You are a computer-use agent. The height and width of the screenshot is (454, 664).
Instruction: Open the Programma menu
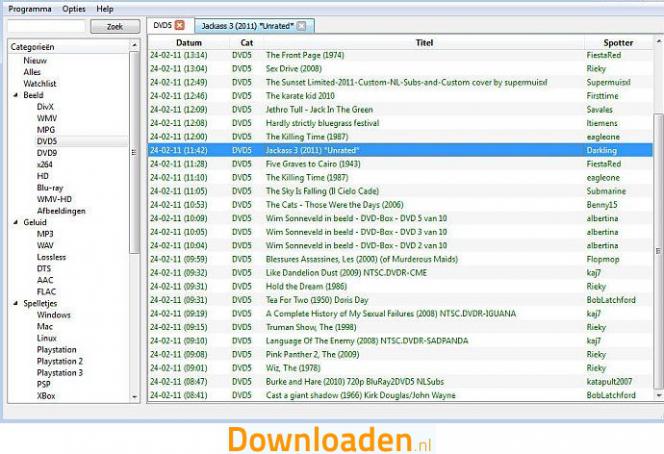pos(30,9)
